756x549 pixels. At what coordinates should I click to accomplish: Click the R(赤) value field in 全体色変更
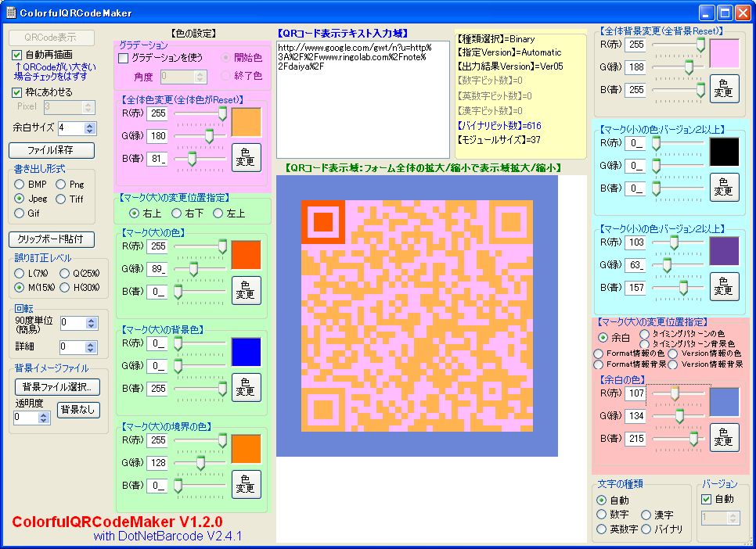click(x=157, y=113)
